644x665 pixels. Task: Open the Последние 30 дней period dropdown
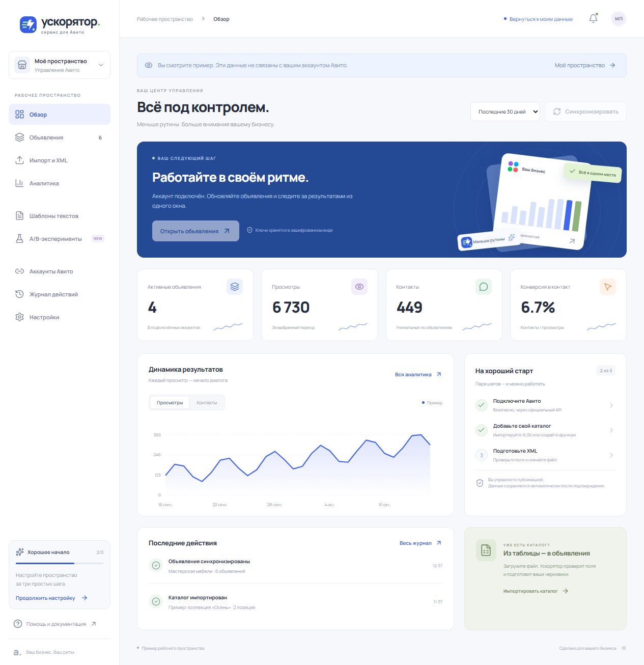505,112
